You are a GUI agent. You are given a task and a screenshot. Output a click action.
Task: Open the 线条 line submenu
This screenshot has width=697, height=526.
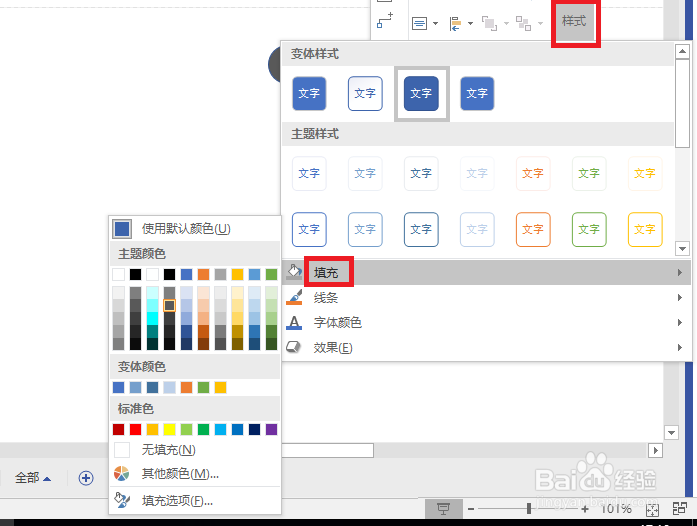click(x=486, y=297)
